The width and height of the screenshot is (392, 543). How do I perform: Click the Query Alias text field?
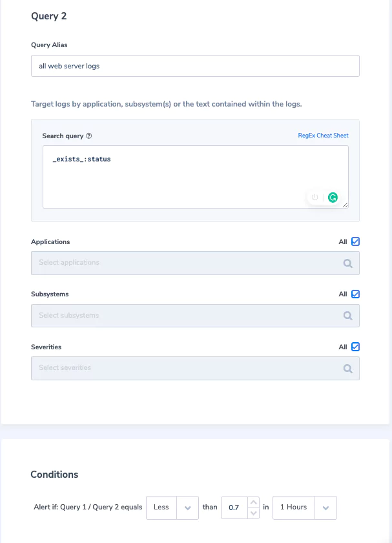tap(195, 66)
